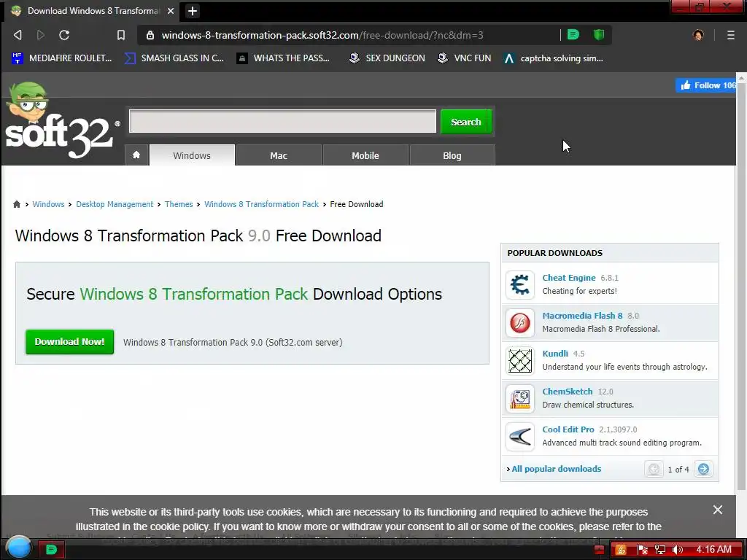Click the taskbar clock showing 4:16 AM
Screen dimensions: 747x560
713,550
